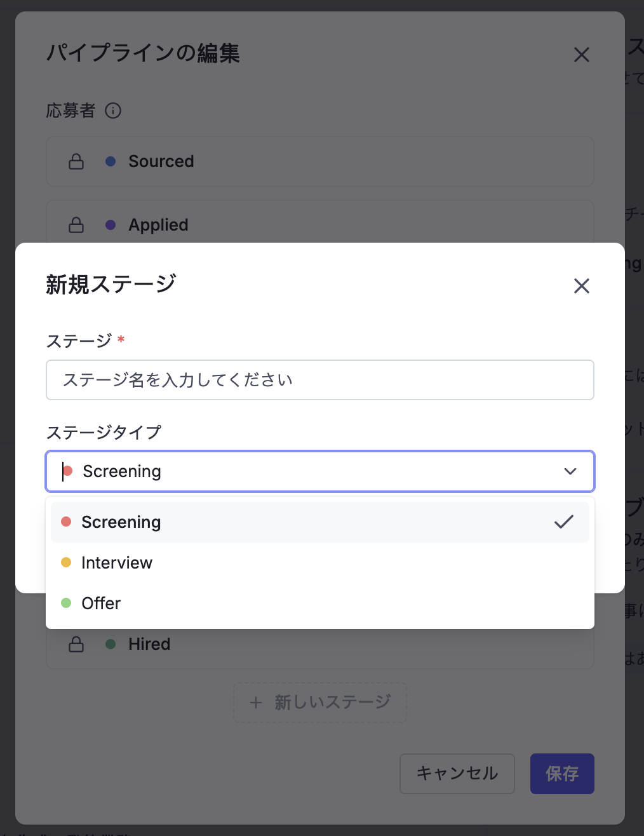644x836 pixels.
Task: Click the lock icon on Hired stage
Action: click(x=76, y=644)
